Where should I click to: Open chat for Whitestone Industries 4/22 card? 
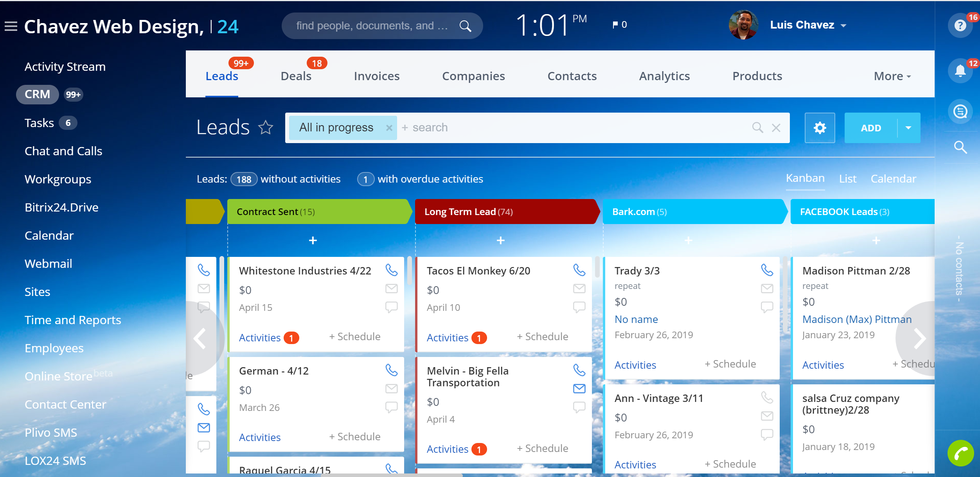coord(391,307)
